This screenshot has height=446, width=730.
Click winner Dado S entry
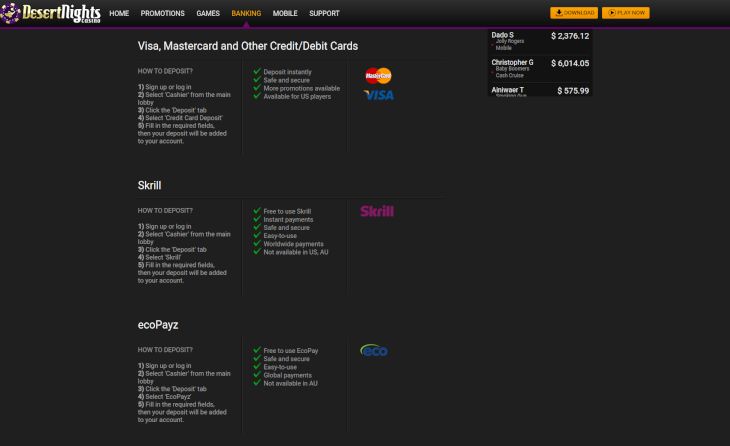pos(540,41)
